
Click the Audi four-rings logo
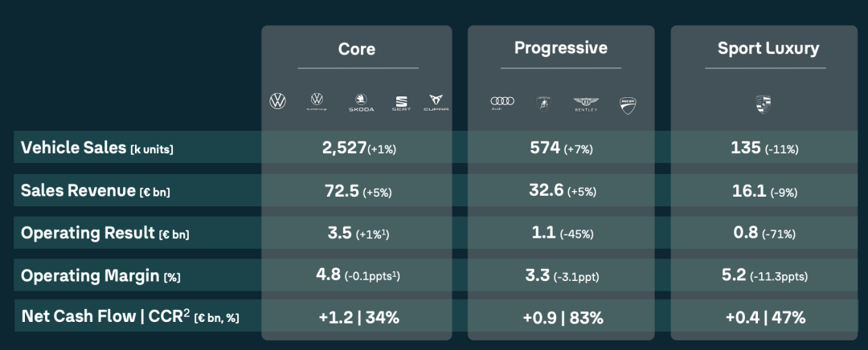pyautogui.click(x=502, y=102)
